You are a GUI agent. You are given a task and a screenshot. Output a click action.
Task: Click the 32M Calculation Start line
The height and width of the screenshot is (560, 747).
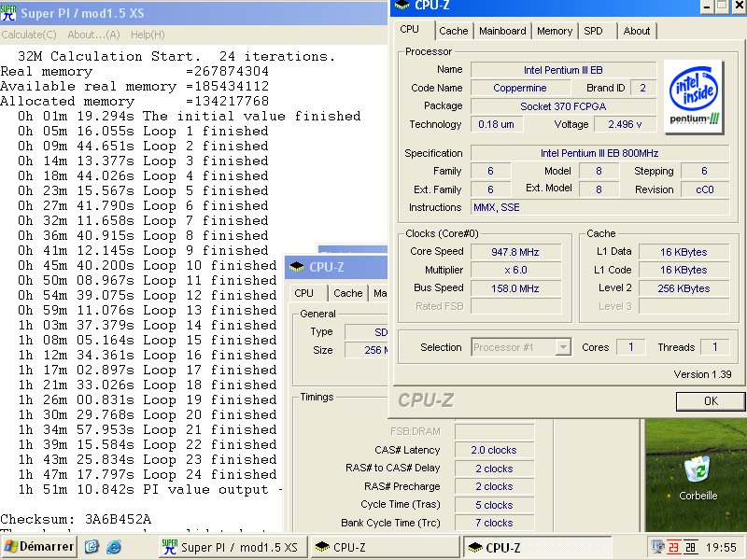coord(176,56)
